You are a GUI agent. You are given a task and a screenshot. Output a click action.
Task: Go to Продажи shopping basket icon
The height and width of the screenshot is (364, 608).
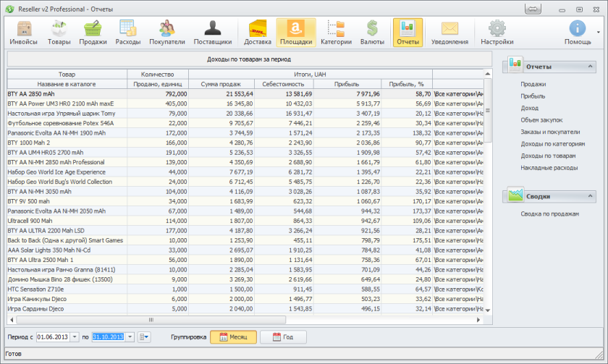(93, 33)
